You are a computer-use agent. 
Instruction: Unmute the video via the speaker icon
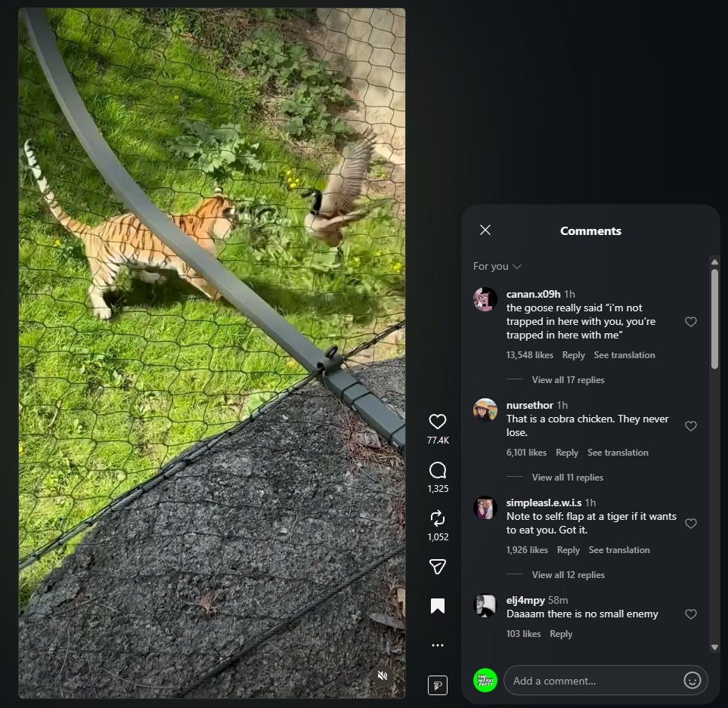[383, 676]
